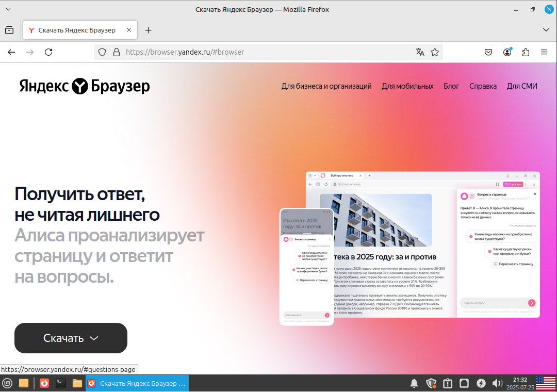Open the Блог menu item
The height and width of the screenshot is (392, 557).
[451, 86]
